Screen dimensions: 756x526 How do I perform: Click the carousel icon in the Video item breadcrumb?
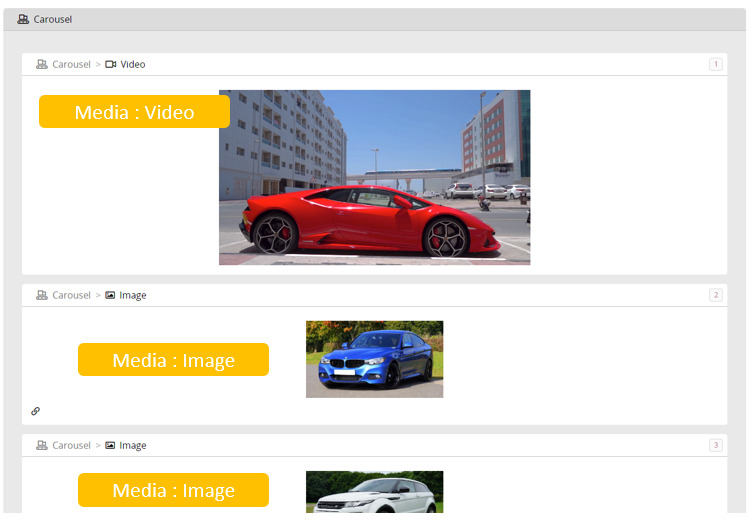[42, 64]
